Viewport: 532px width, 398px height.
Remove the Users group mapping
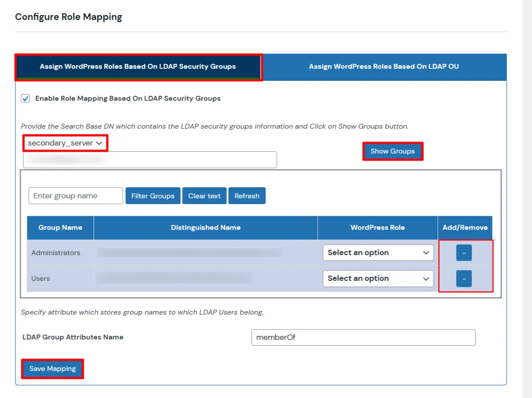pyautogui.click(x=463, y=278)
